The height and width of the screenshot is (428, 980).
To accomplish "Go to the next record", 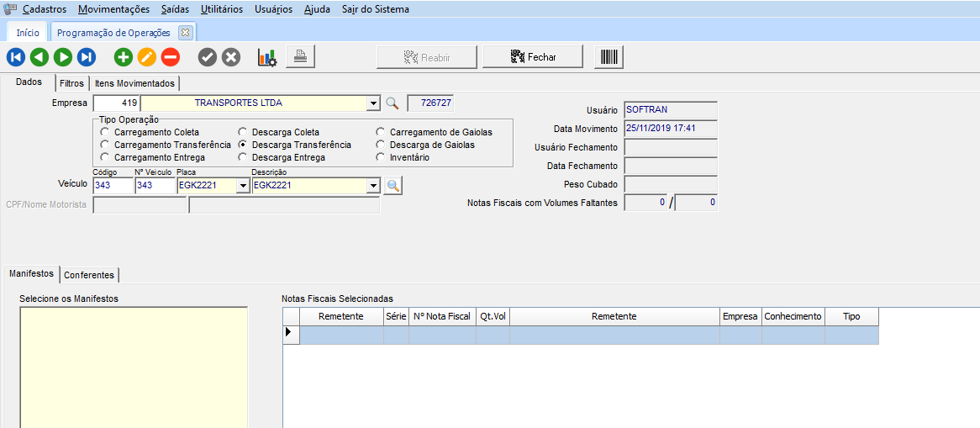I will click(63, 57).
